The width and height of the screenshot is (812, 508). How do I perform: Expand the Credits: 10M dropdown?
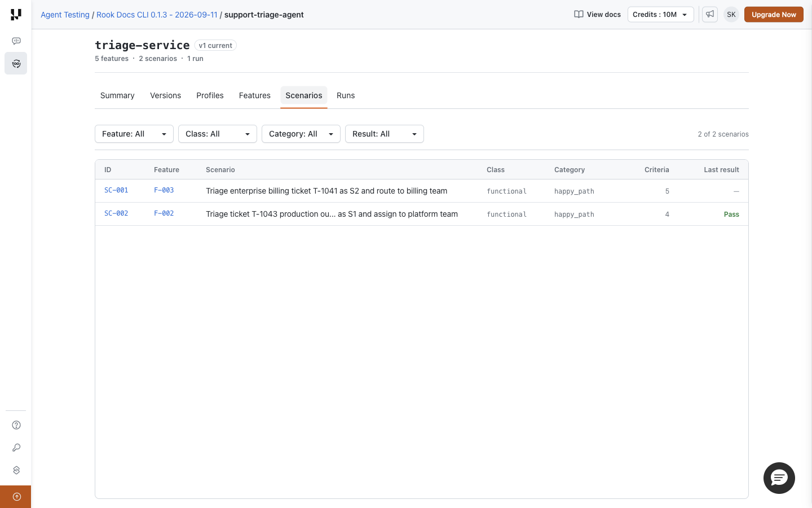pos(661,14)
